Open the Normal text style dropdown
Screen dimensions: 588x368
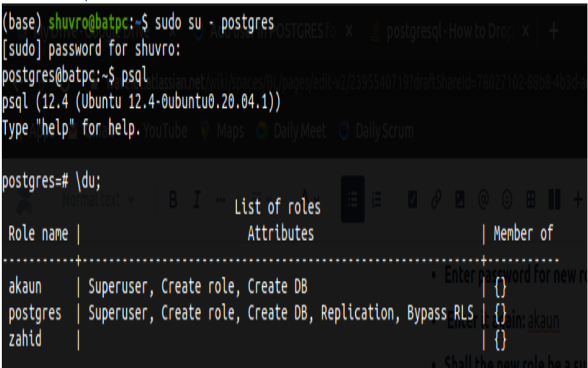coord(98,200)
